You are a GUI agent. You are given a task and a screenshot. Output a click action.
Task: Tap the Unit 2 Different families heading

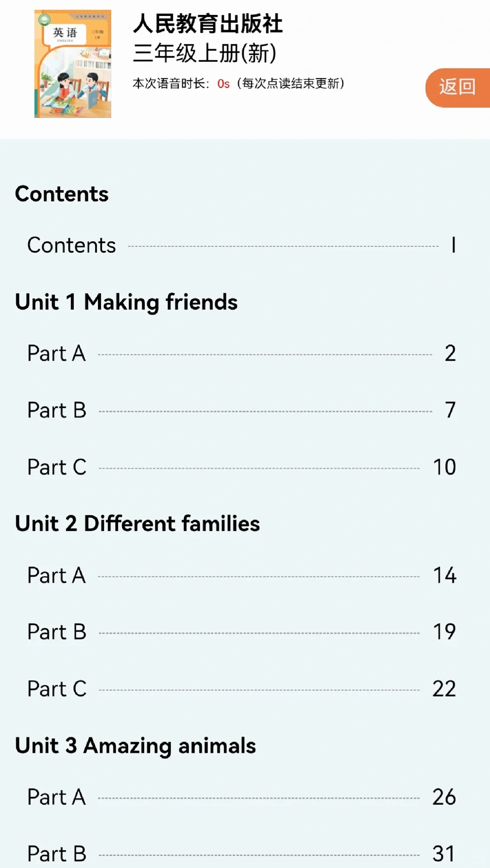(137, 524)
